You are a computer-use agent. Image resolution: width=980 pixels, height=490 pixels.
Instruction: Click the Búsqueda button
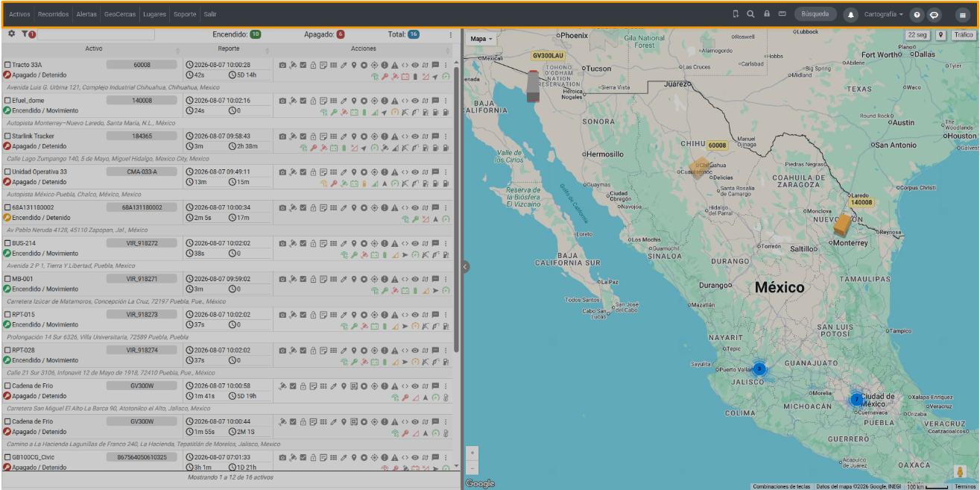click(815, 13)
